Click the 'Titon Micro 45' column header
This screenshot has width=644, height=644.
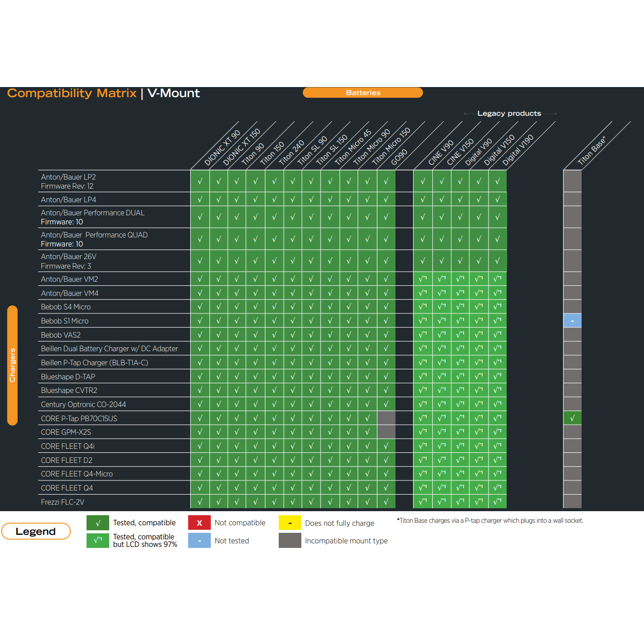pyautogui.click(x=353, y=147)
